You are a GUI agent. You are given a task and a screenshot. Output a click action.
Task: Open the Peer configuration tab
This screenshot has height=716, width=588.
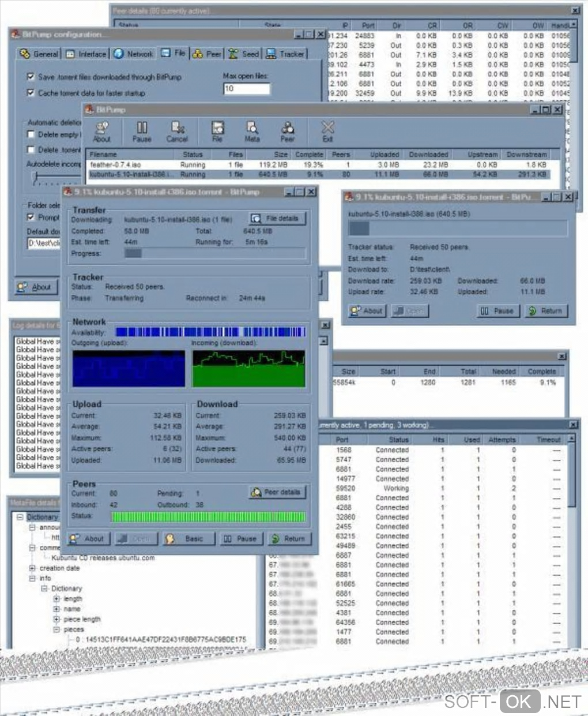[x=207, y=54]
